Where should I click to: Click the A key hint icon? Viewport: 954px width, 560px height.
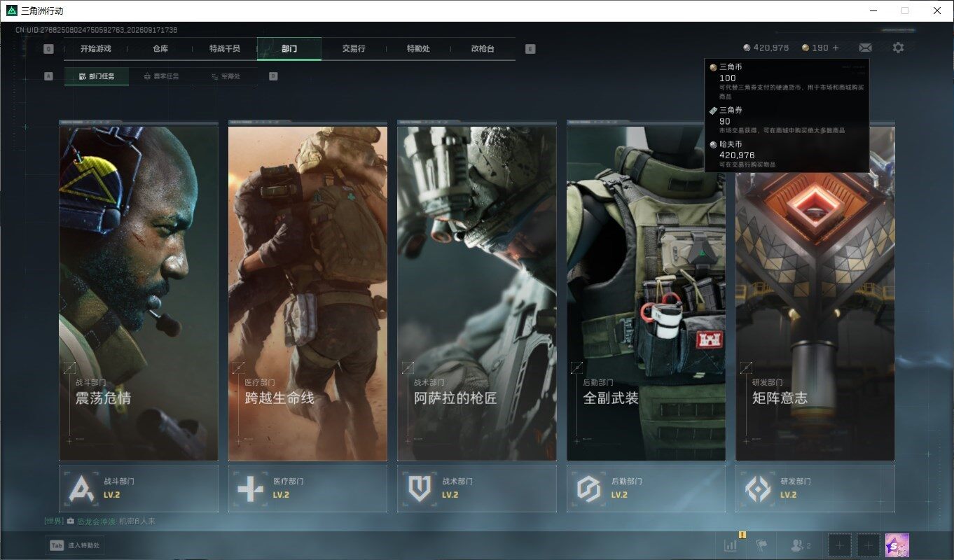point(48,76)
